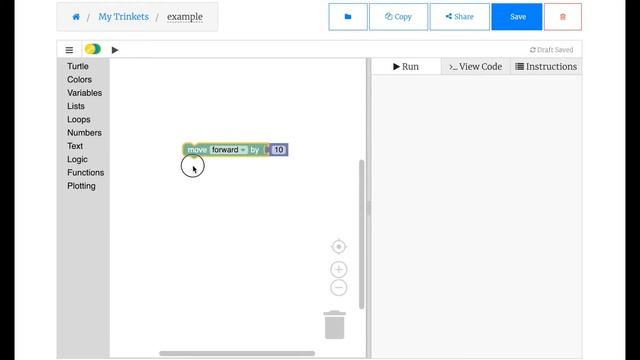Switch to the View Code tab
Screen dimensions: 640x360
coord(476,67)
